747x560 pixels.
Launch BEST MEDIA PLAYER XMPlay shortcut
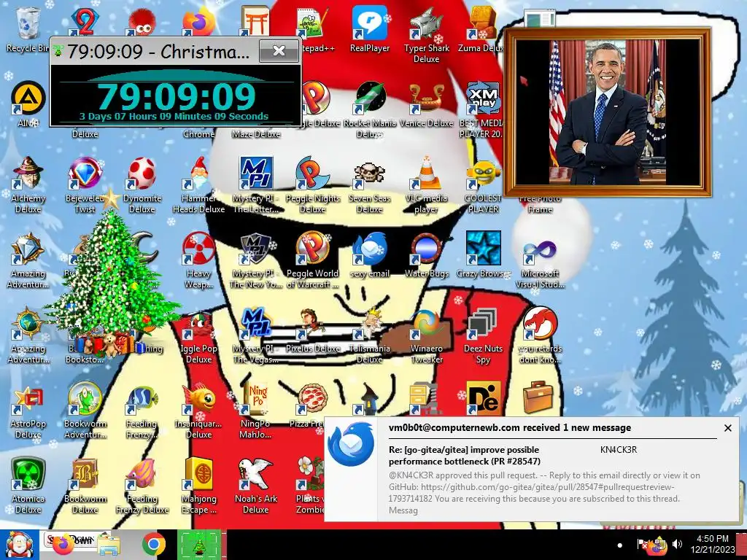[483, 109]
